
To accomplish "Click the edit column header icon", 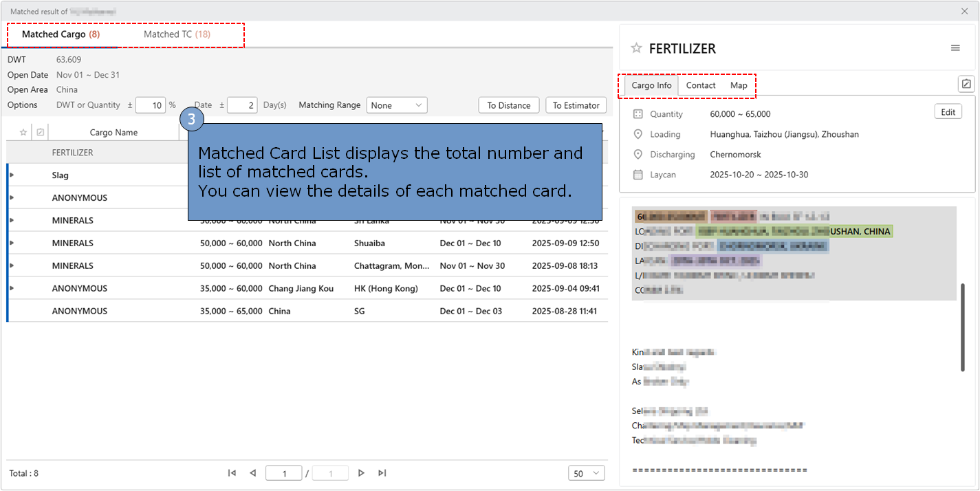I will coord(41,133).
